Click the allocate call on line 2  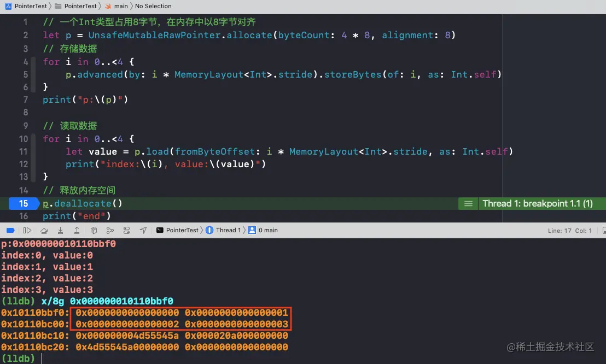[249, 35]
